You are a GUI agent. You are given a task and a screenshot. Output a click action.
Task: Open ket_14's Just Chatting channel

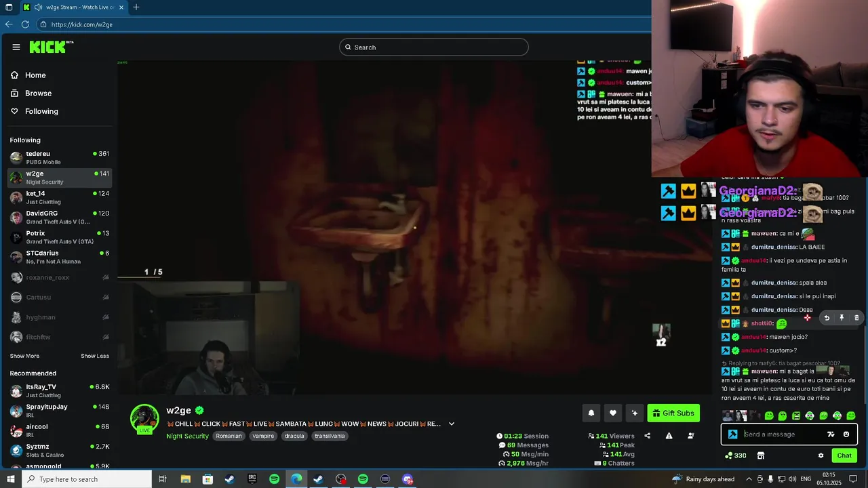[x=60, y=198]
